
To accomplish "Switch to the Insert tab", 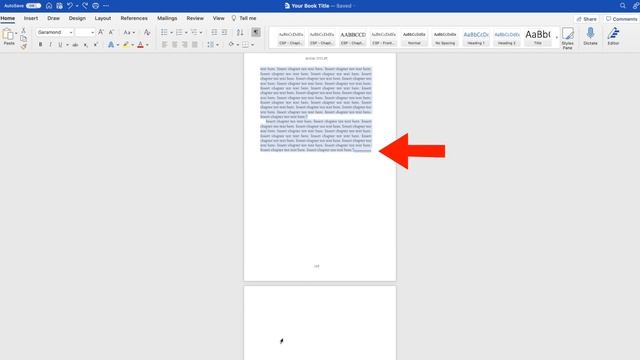I will click(31, 18).
